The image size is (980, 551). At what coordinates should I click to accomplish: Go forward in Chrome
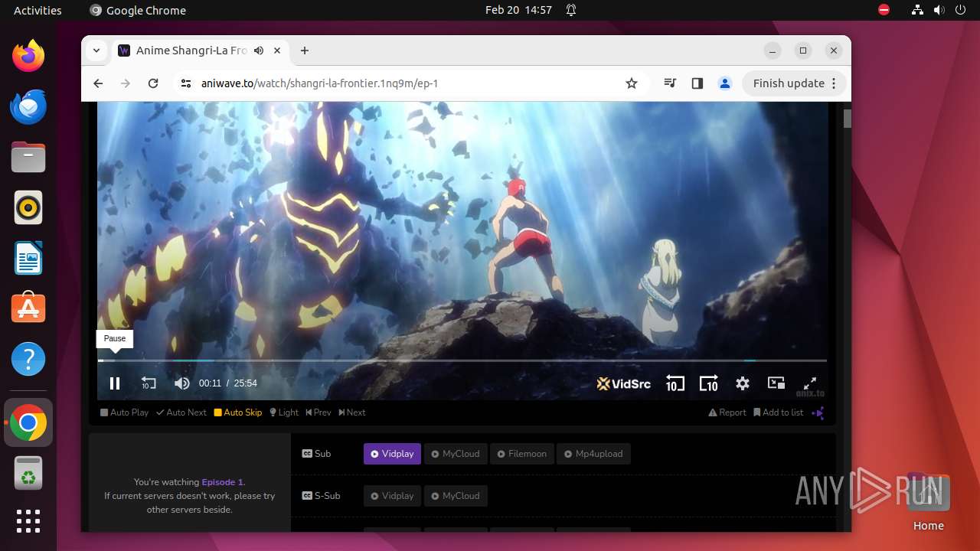[x=126, y=83]
